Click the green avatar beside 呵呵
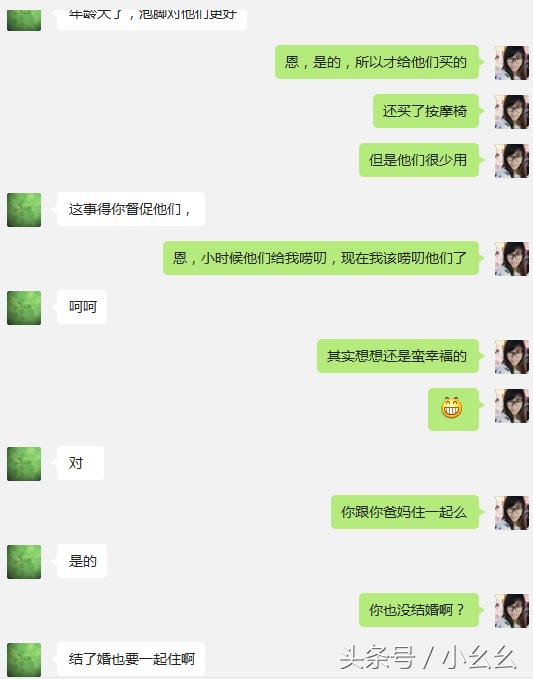This screenshot has width=533, height=679. coord(24,307)
